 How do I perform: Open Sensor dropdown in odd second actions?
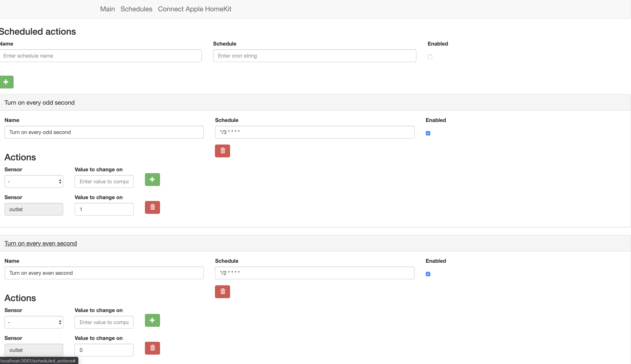point(34,181)
